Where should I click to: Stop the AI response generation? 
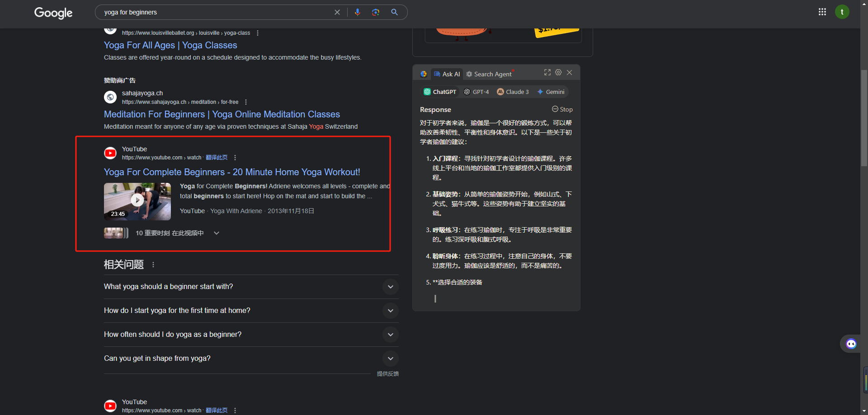point(562,109)
